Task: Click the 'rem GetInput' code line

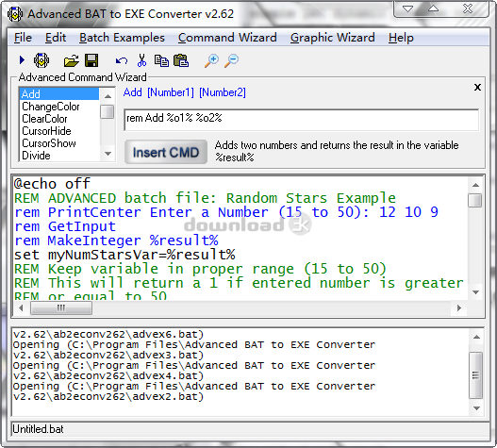Action: point(65,226)
